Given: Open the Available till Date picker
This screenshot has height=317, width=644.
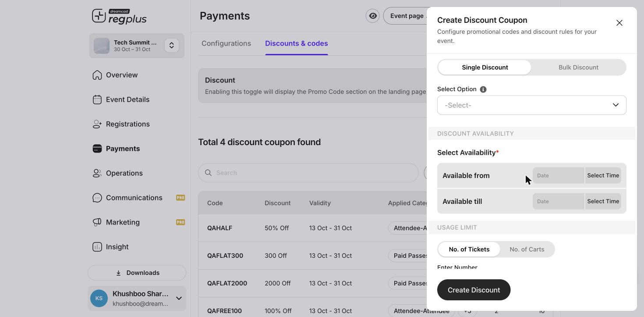Looking at the screenshot, I should click(x=558, y=201).
